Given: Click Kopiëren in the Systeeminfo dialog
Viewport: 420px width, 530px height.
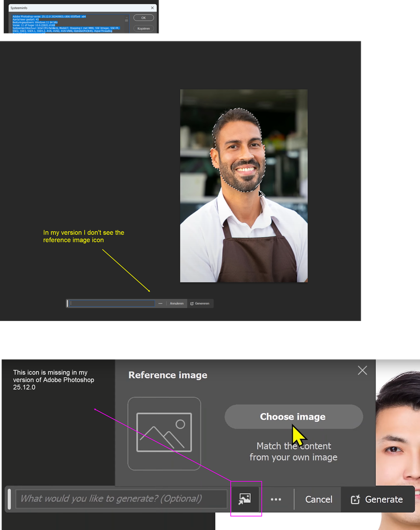Looking at the screenshot, I should pos(143,28).
